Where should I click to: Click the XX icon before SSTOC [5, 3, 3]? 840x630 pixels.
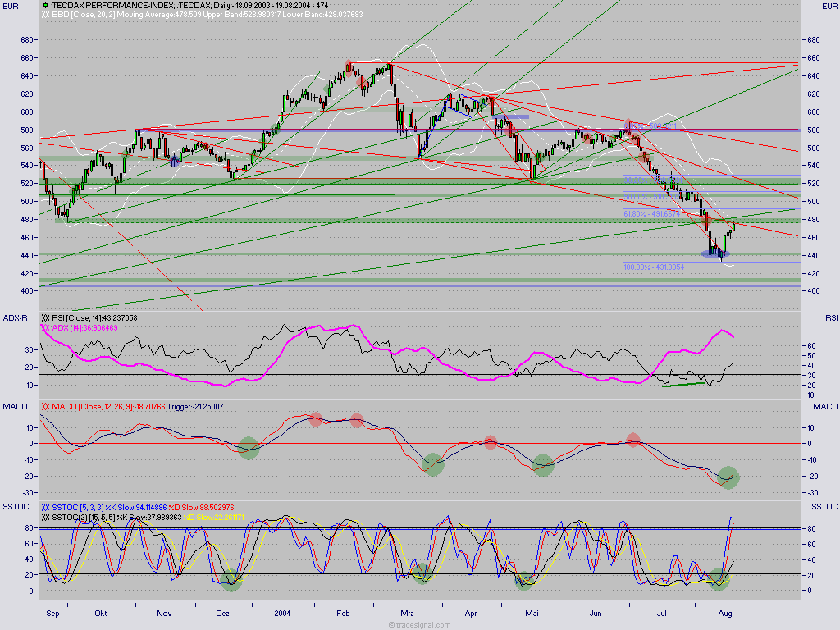click(x=45, y=507)
